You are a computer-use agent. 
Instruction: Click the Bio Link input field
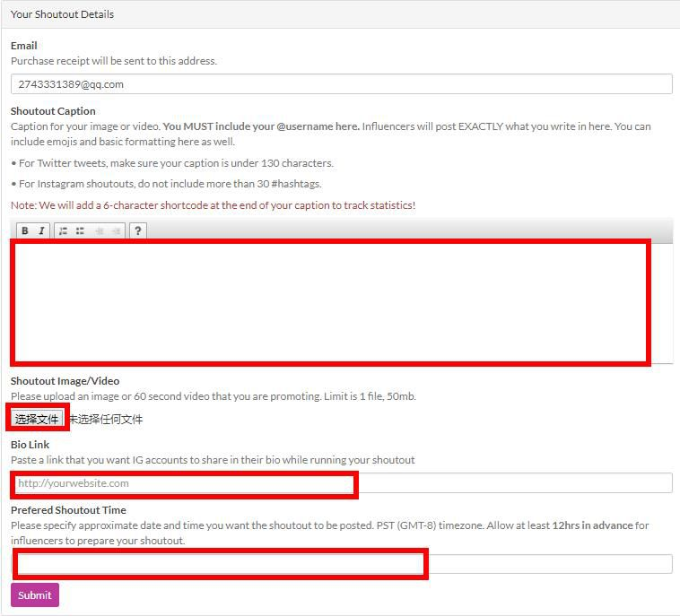[x=341, y=483]
